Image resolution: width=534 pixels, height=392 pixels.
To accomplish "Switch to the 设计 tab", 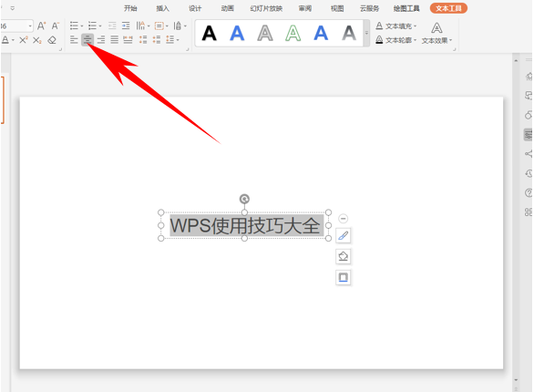I will [x=195, y=8].
